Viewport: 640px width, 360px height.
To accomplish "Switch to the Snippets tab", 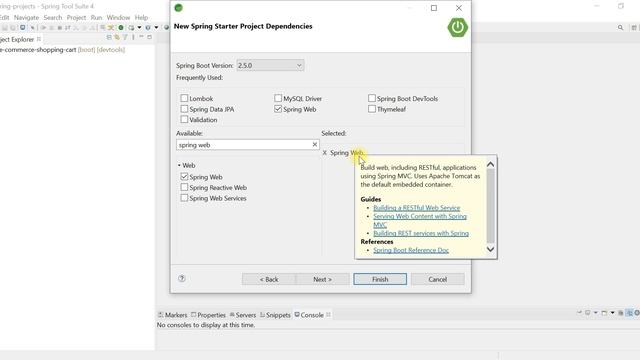I will tap(275, 315).
